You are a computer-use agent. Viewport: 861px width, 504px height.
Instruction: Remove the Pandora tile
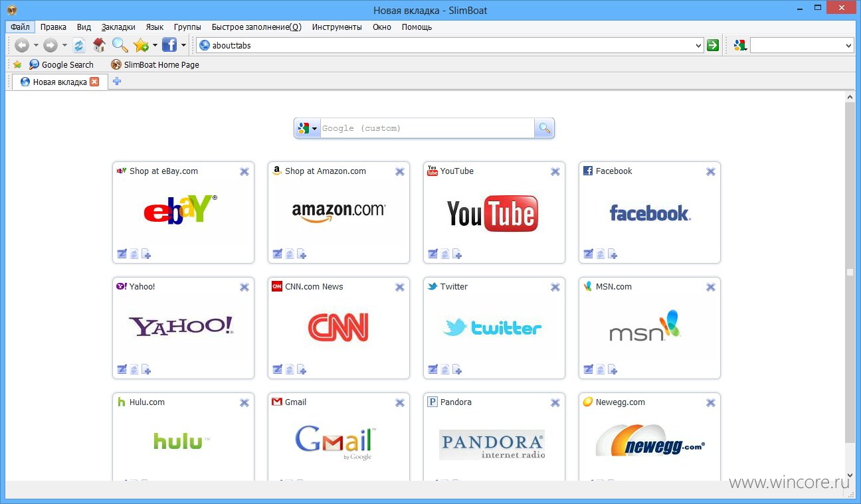click(555, 402)
